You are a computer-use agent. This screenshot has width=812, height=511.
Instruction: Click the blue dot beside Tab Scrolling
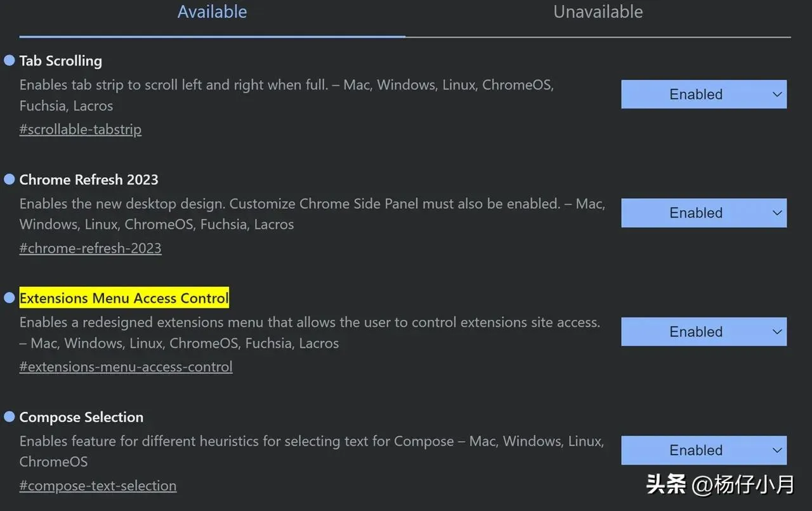10,60
